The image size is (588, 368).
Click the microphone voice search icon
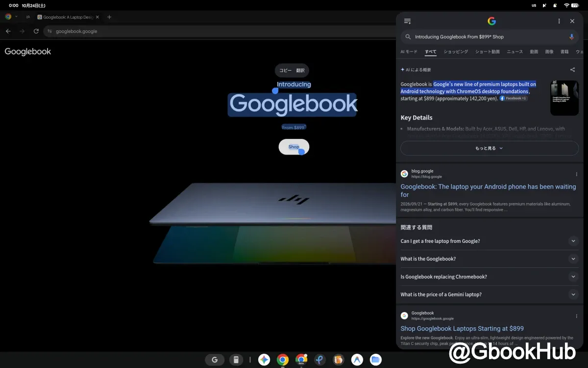tap(571, 37)
